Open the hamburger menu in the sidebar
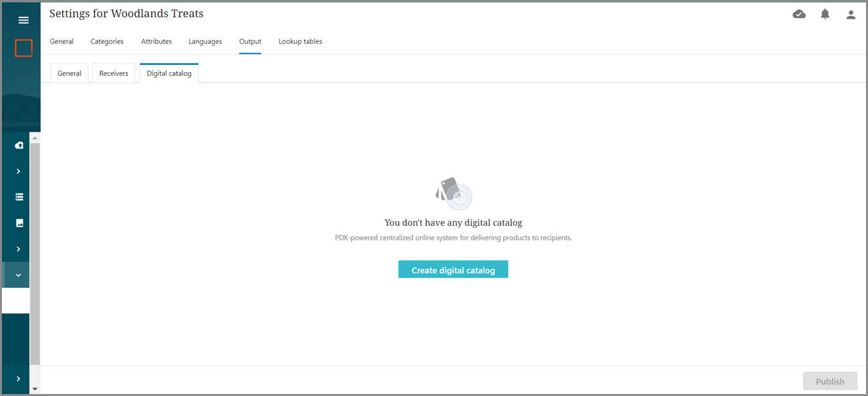Screen dimensions: 868x396 23,20
